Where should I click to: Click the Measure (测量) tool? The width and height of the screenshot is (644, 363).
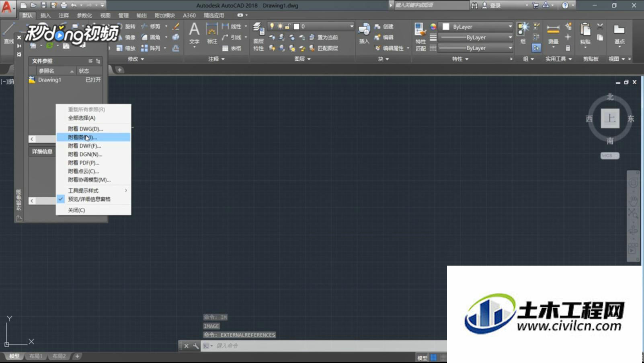(553, 34)
